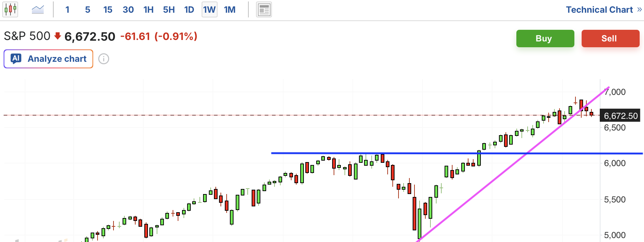Click the AI badge on Analyze chart
Viewport: 644px width, 242px height.
(x=16, y=59)
